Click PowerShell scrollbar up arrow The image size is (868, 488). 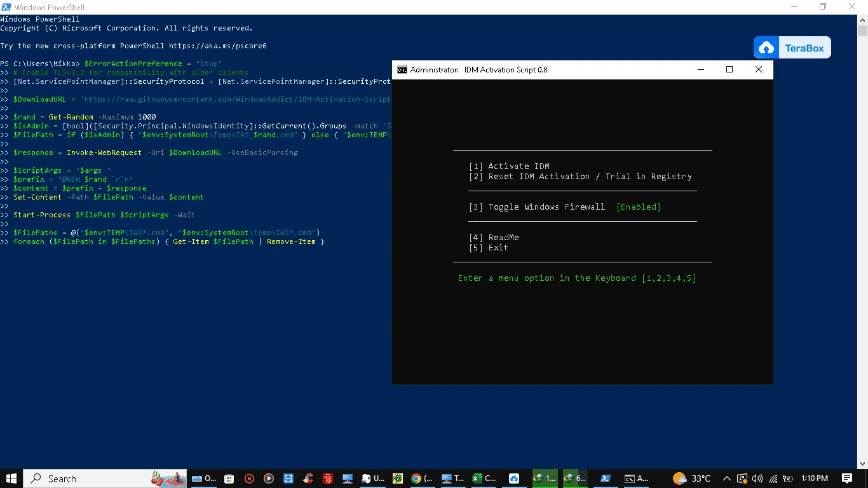[862, 20]
